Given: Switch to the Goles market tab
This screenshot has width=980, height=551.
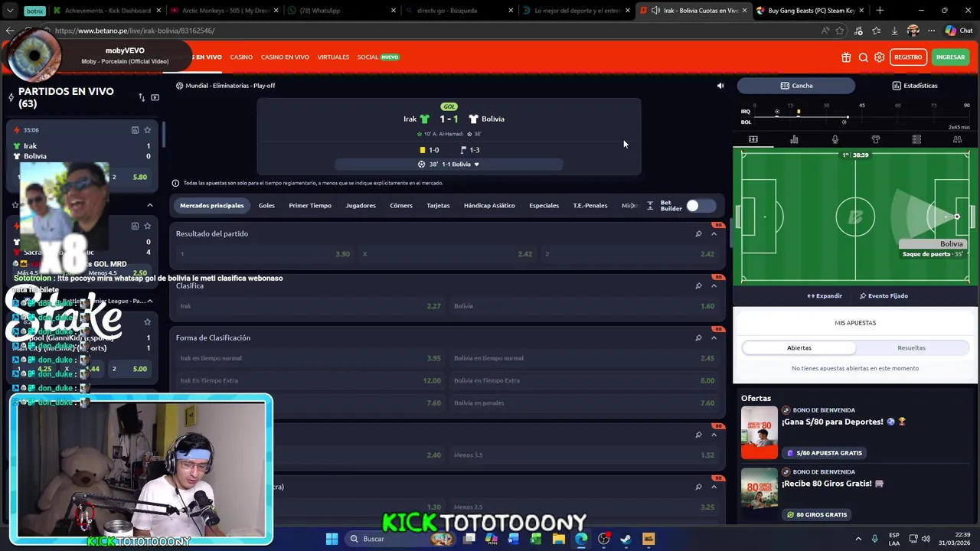Looking at the screenshot, I should (x=266, y=205).
